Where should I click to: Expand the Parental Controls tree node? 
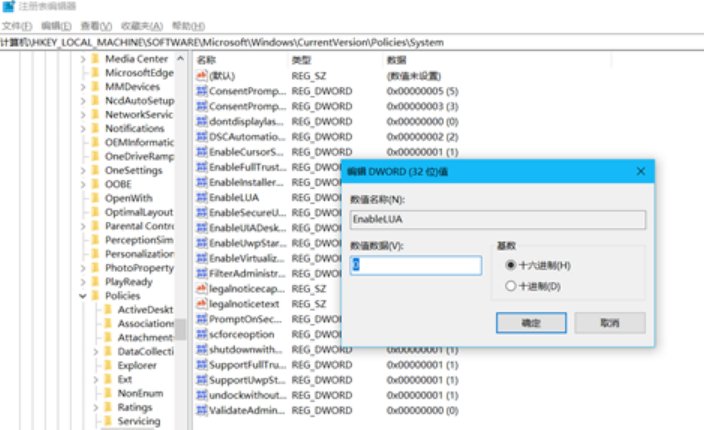point(83,226)
